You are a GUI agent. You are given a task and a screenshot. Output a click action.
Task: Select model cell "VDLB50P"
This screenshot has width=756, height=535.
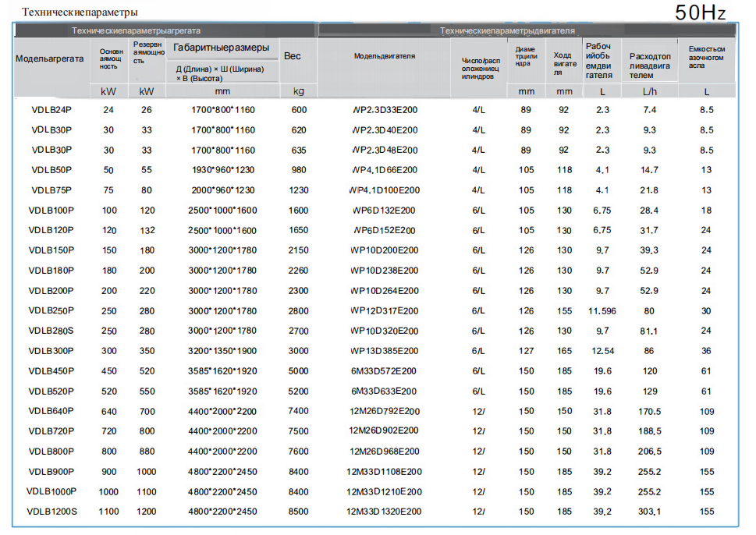(51, 170)
